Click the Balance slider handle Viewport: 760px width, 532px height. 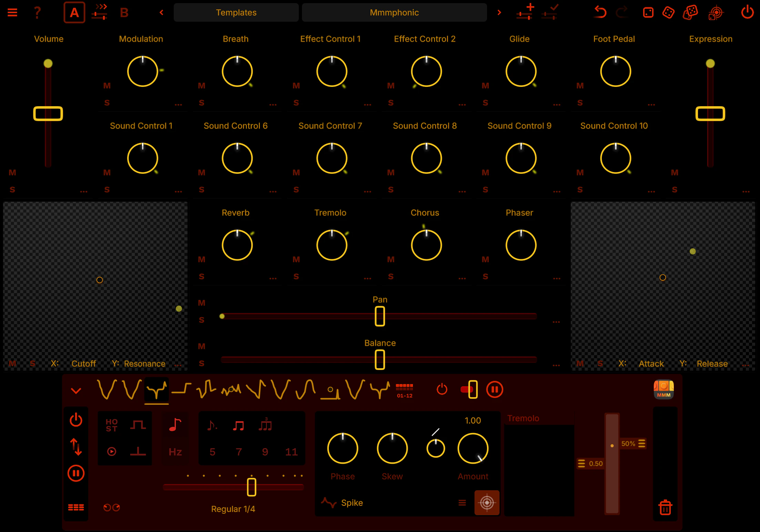[380, 360]
